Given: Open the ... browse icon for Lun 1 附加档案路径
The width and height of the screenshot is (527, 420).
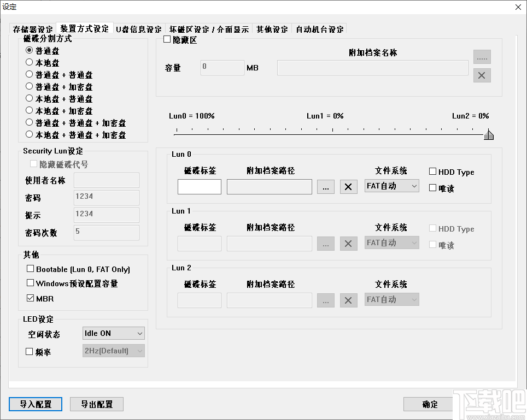Looking at the screenshot, I should click(325, 243).
